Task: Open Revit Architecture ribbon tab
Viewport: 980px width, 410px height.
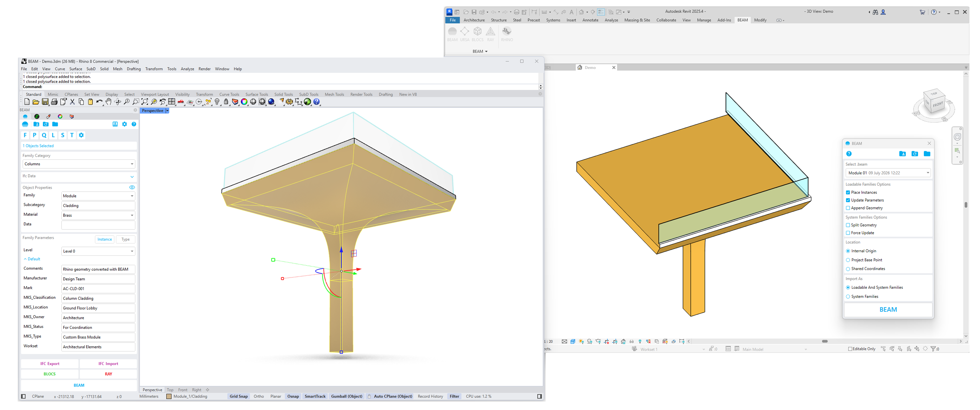Action: pos(474,20)
